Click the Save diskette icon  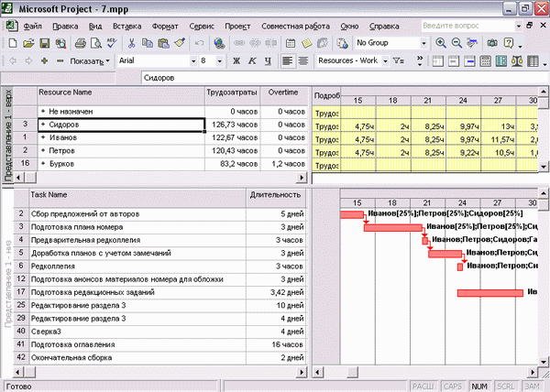(45, 43)
